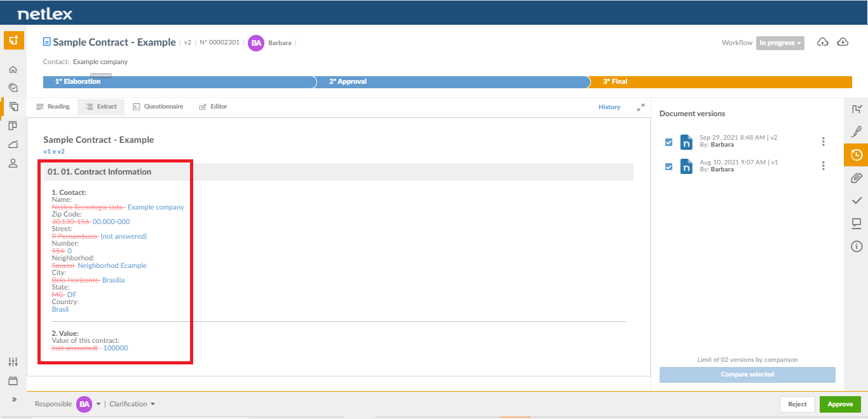Open the reports chart icon in sidebar
868x419 pixels.
click(13, 145)
